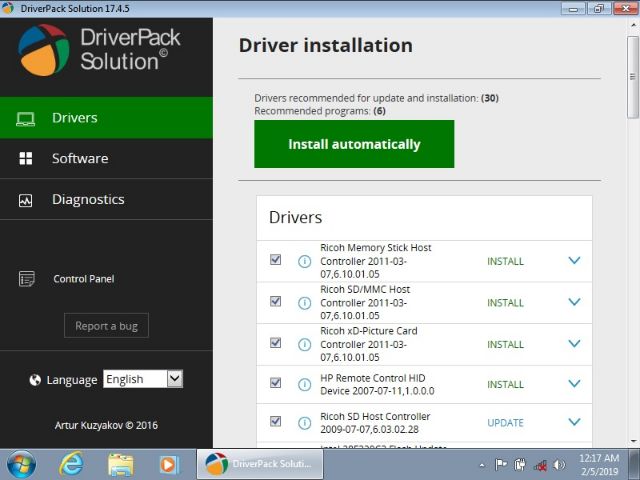This screenshot has height=480, width=640.
Task: Toggle the HP Remote Control HID Device checkbox
Action: 276,383
